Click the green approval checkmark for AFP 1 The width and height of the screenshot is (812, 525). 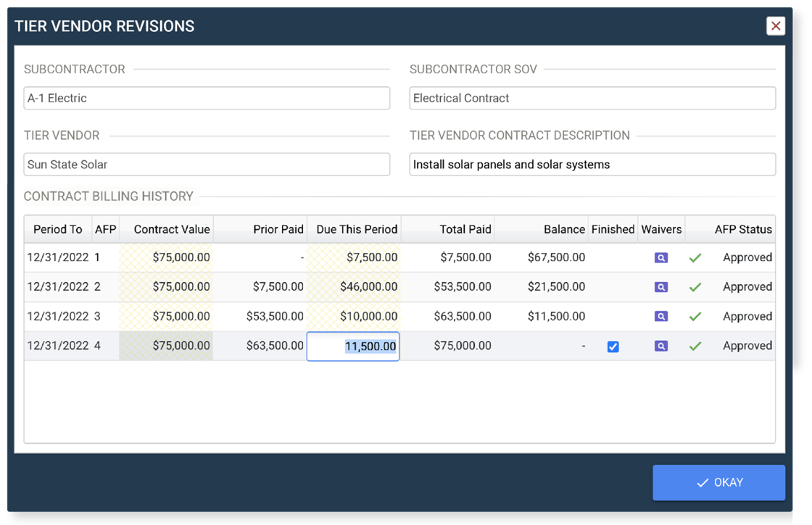pyautogui.click(x=695, y=257)
